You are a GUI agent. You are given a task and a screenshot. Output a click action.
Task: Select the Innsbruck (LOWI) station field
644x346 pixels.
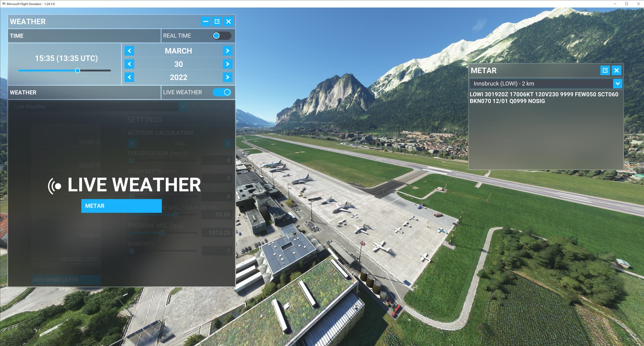541,84
